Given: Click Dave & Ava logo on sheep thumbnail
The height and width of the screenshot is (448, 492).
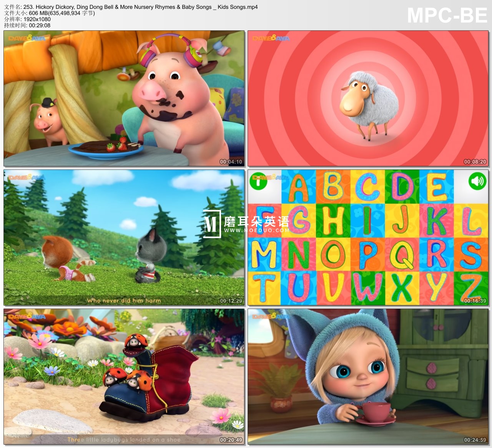Looking at the screenshot, I should tap(271, 38).
